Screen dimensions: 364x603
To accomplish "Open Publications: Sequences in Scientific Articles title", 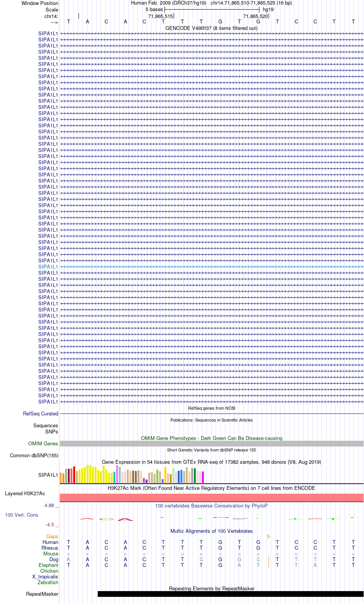I will click(212, 420).
